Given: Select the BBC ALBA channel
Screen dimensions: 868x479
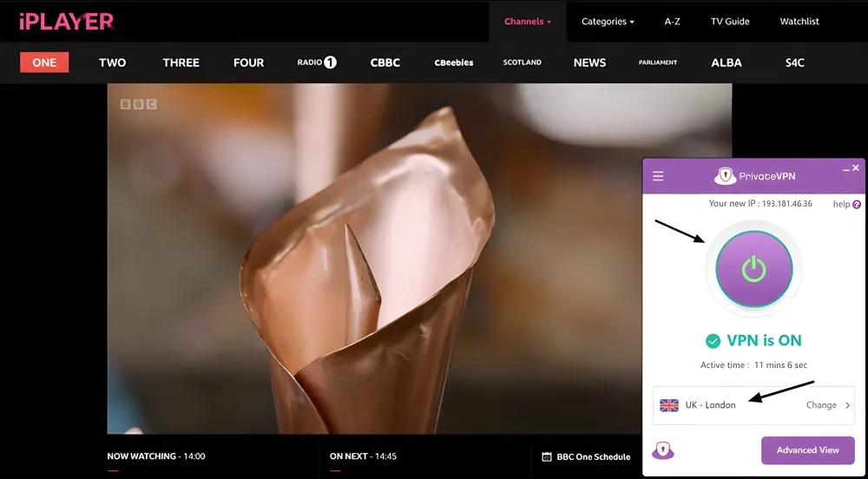Looking at the screenshot, I should pos(727,62).
